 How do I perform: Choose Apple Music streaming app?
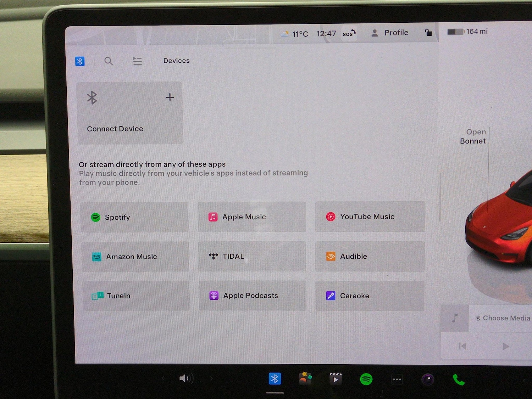(251, 217)
